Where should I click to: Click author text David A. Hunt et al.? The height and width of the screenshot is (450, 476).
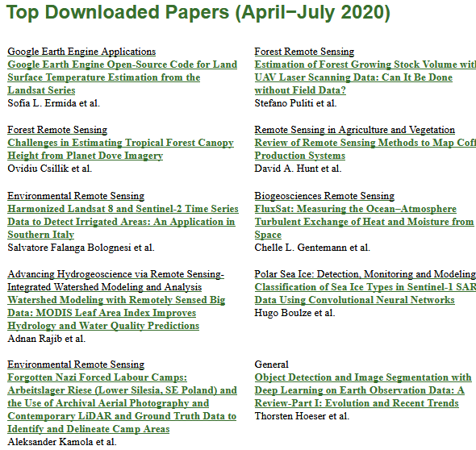click(x=299, y=169)
